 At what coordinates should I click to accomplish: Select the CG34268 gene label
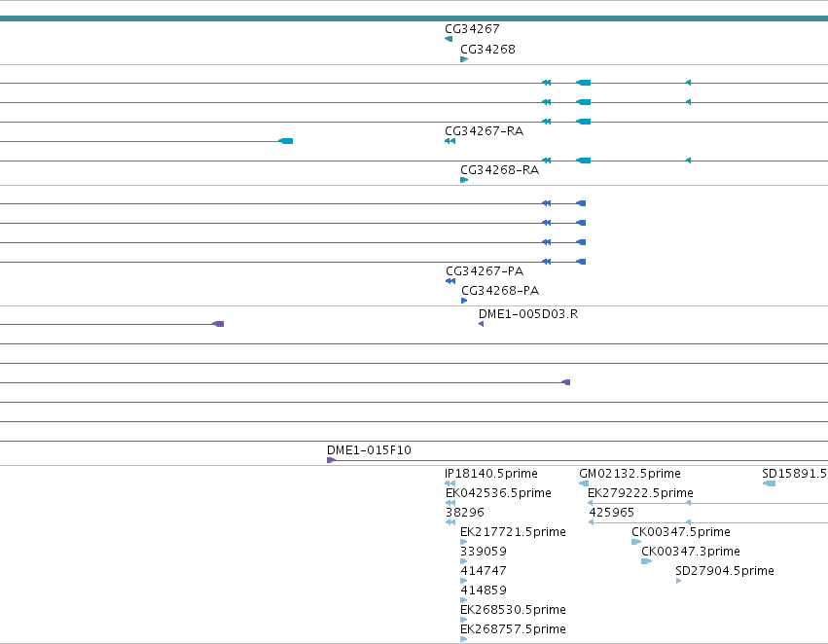tap(487, 50)
